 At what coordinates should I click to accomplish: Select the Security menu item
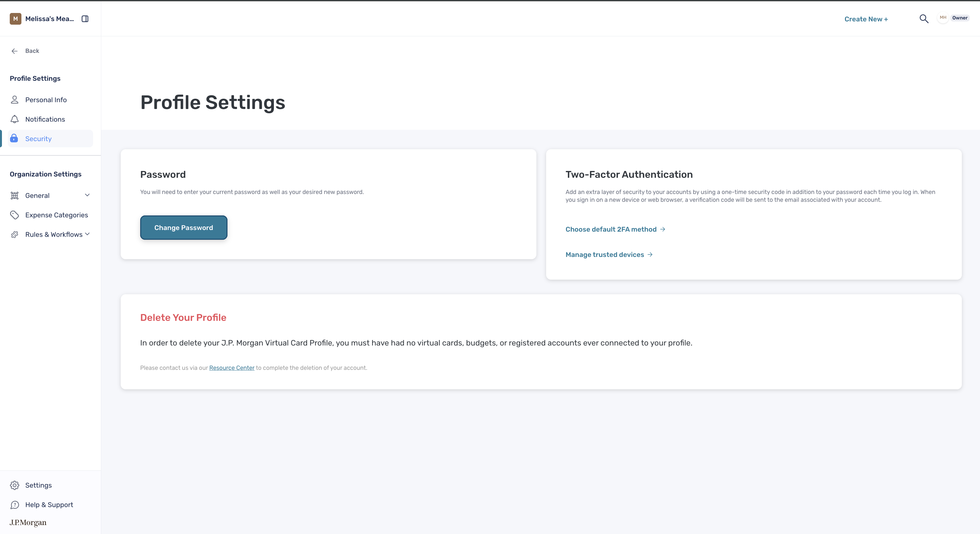click(x=50, y=139)
